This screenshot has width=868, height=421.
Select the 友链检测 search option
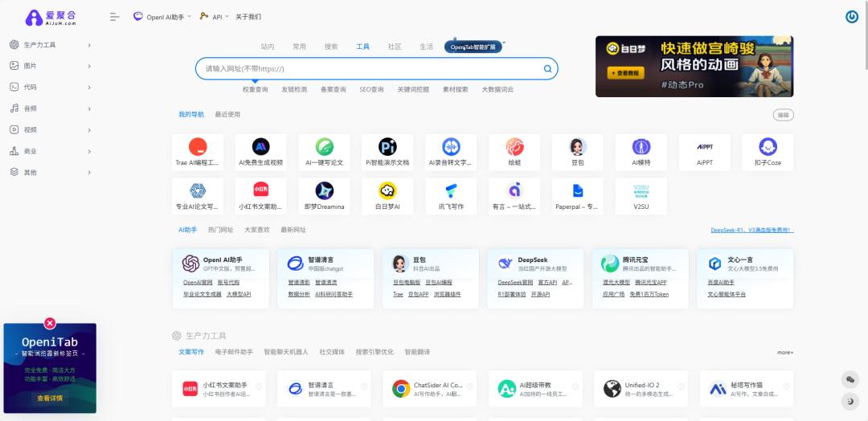[294, 89]
